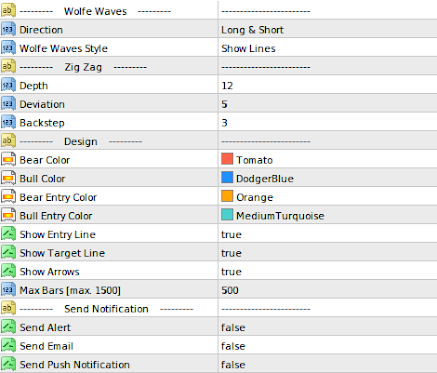Select the string icon beside Zig Zag header
Viewport: 437px width, 373px height.
pyautogui.click(x=8, y=67)
